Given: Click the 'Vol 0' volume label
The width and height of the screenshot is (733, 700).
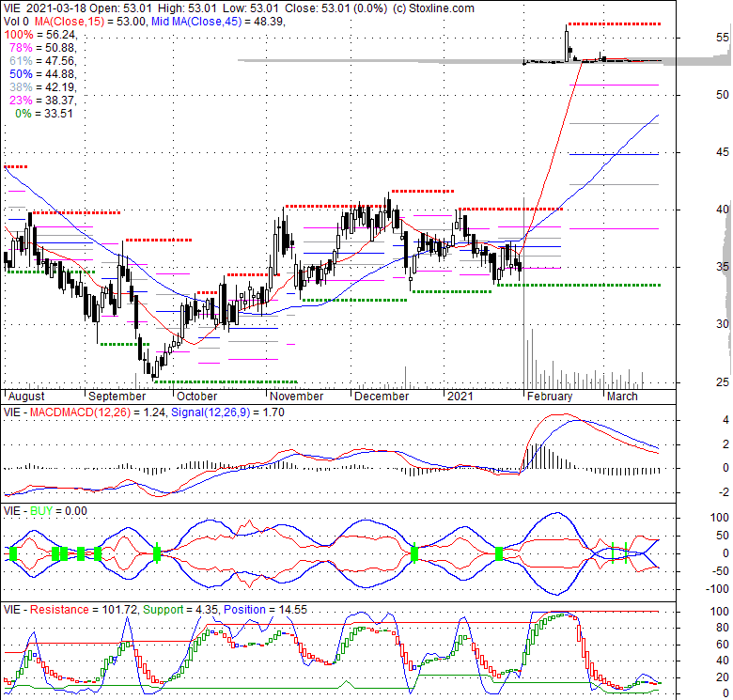Looking at the screenshot, I should [x=16, y=22].
